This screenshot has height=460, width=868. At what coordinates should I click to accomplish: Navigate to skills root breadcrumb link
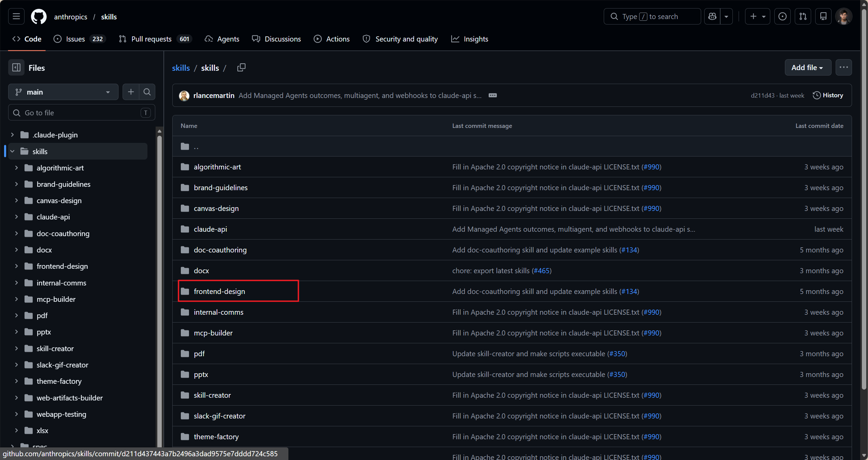[181, 68]
